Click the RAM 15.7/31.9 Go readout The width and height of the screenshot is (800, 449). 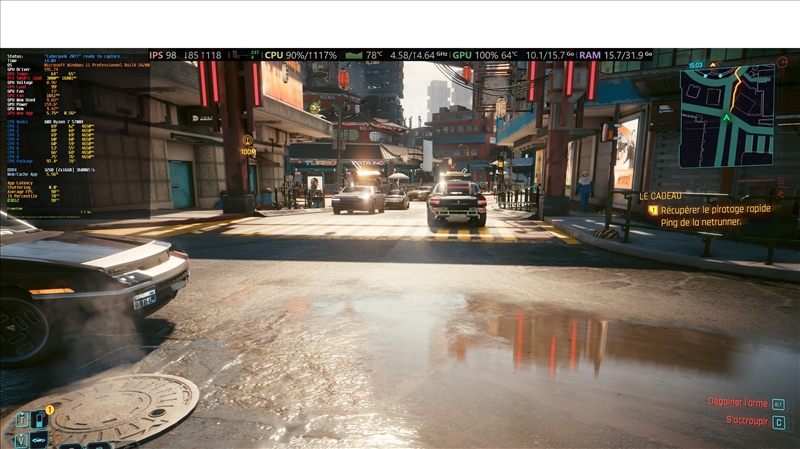click(615, 55)
